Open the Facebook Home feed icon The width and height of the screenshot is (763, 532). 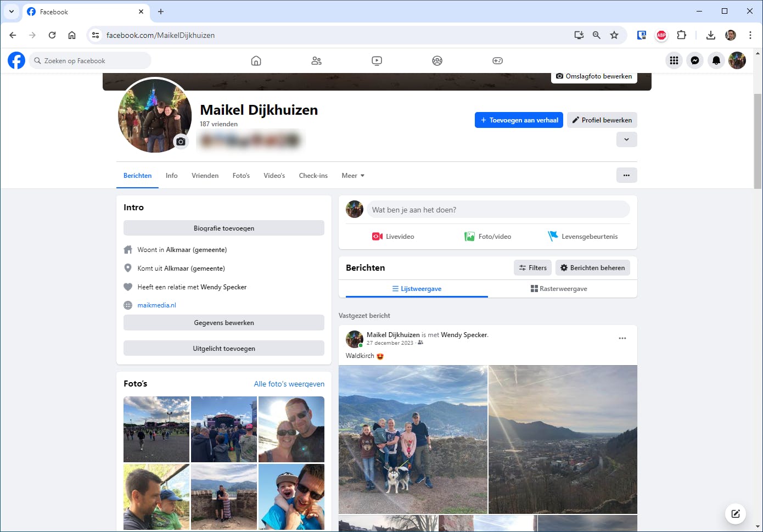click(256, 61)
